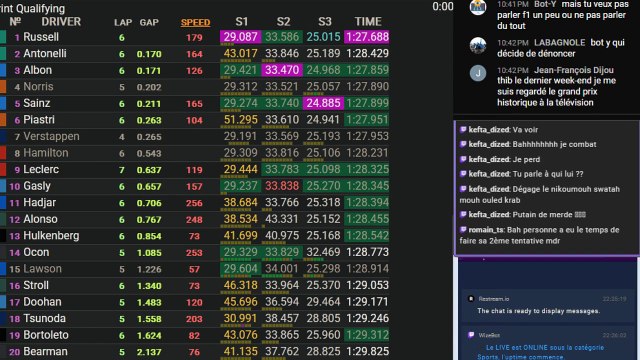Click Twitch icon beside 'Va voir' message
This screenshot has height=360, width=640.
click(x=463, y=129)
